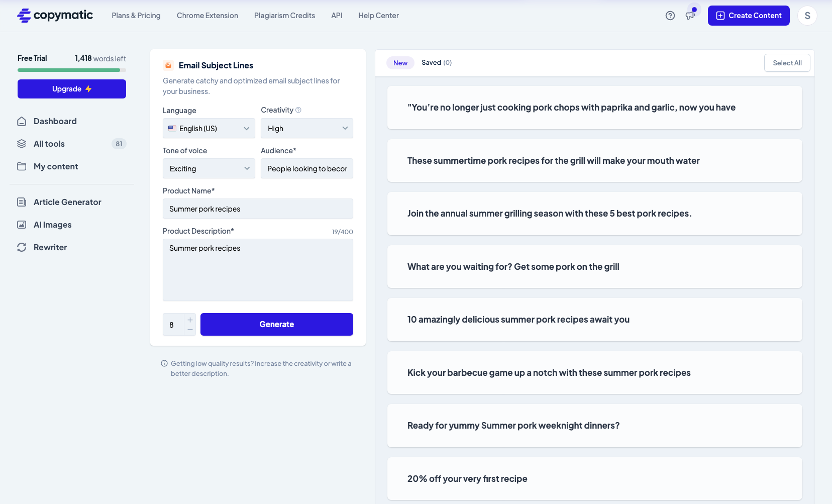Open the announcements megaphone icon
The height and width of the screenshot is (504, 832).
[x=690, y=16]
